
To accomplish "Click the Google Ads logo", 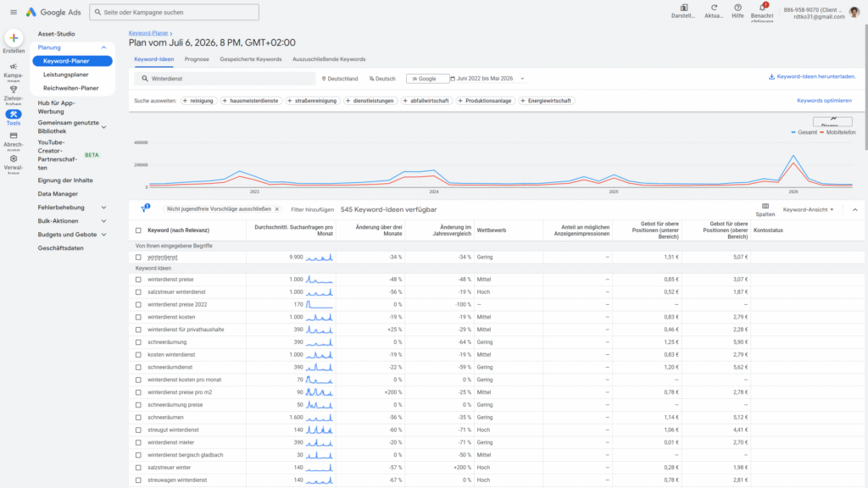I will pos(53,12).
